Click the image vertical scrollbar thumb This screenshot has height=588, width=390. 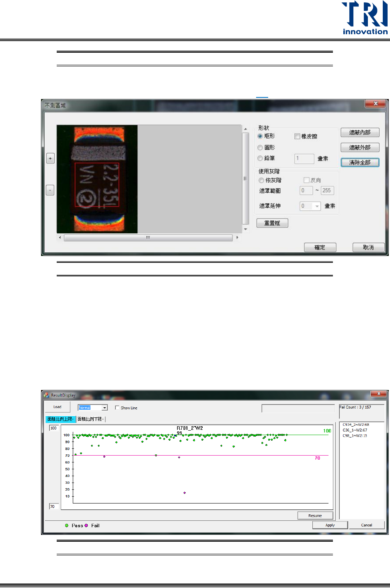click(x=246, y=179)
